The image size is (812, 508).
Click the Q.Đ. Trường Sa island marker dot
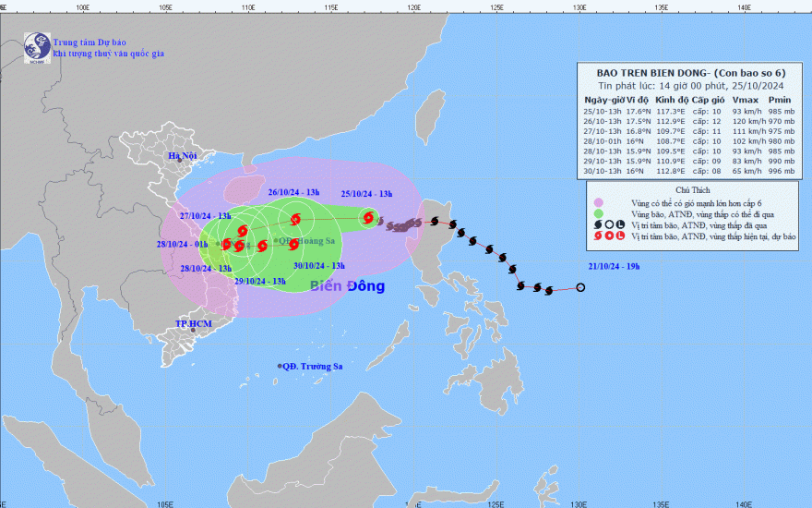pos(280,367)
